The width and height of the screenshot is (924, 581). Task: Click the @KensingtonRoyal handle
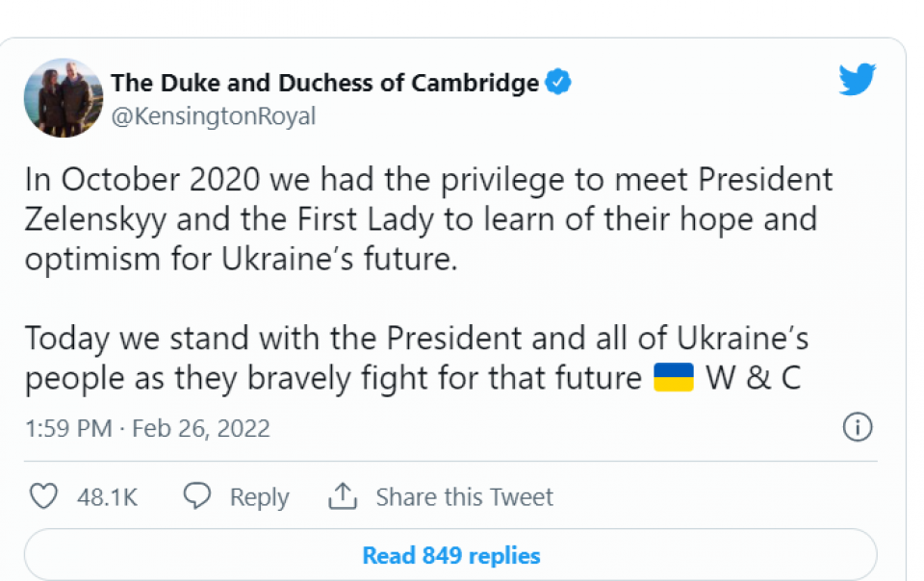tap(214, 116)
